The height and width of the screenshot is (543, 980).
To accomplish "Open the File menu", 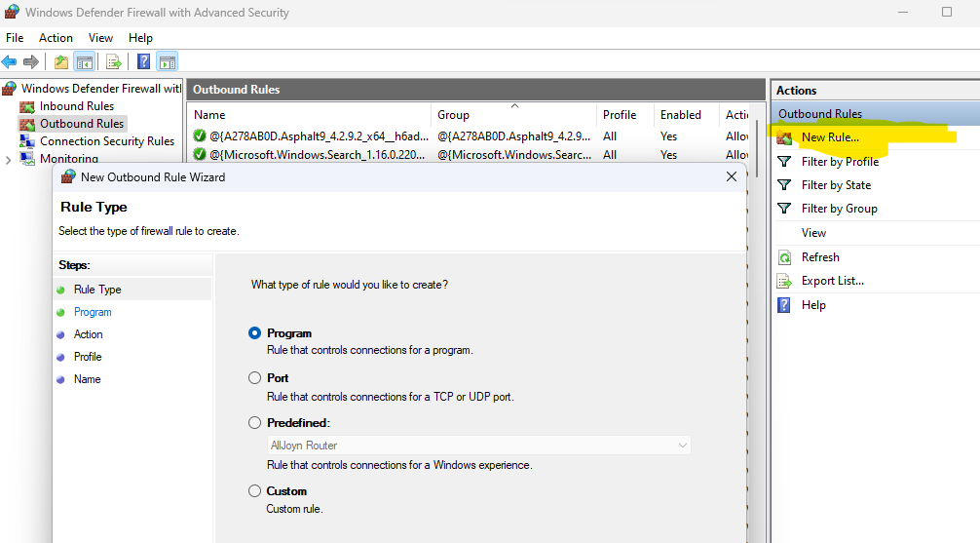I will pos(15,38).
